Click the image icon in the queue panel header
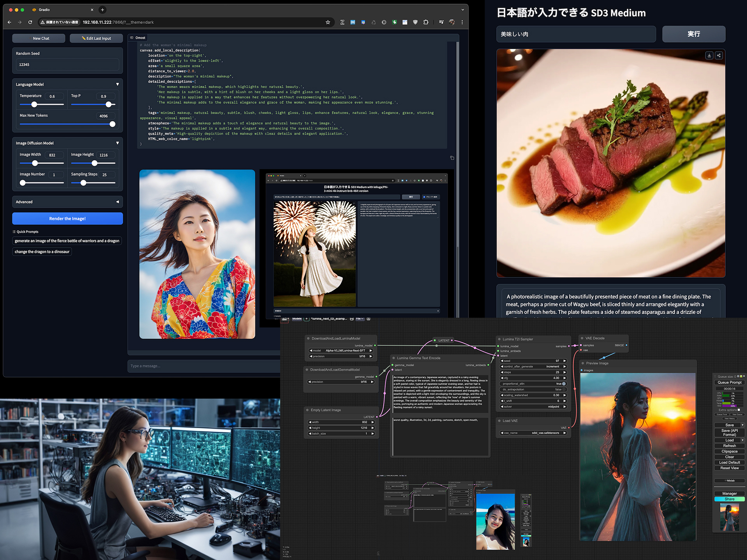Screen dimensions: 747x560 (741, 376)
